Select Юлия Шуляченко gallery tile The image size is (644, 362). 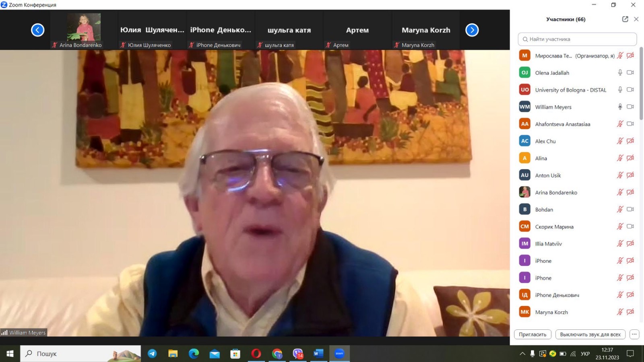(152, 30)
